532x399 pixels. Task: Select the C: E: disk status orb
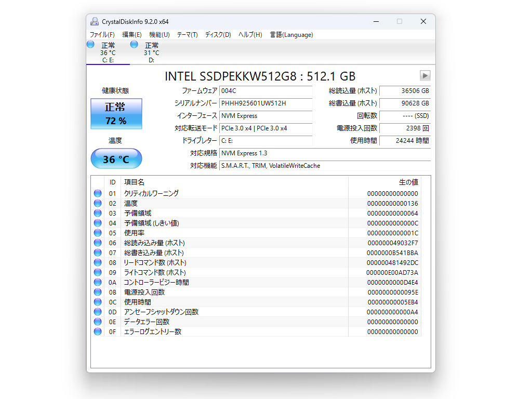coord(90,44)
